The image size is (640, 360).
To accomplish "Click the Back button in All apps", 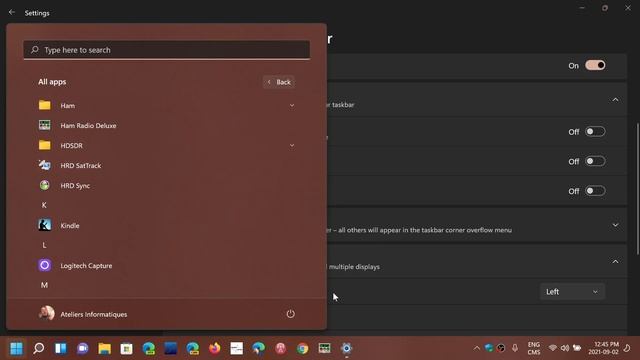I will point(279,82).
